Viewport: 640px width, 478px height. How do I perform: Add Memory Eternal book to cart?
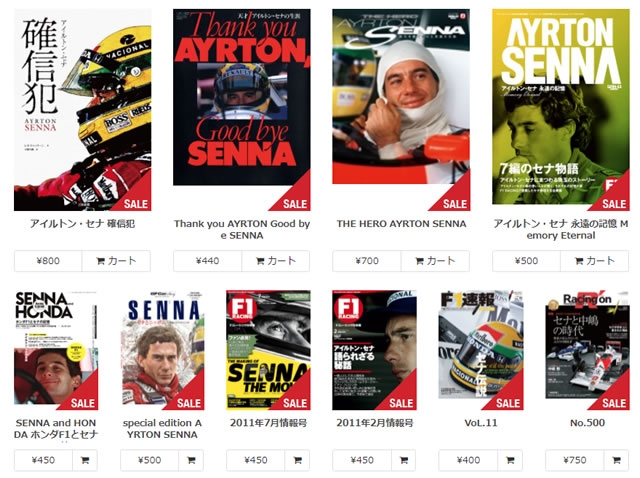point(594,261)
